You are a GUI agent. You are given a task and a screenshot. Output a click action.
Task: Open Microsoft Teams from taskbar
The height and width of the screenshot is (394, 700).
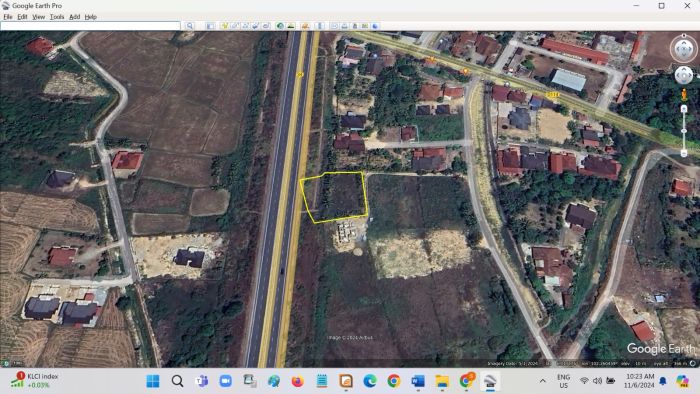[x=201, y=381]
